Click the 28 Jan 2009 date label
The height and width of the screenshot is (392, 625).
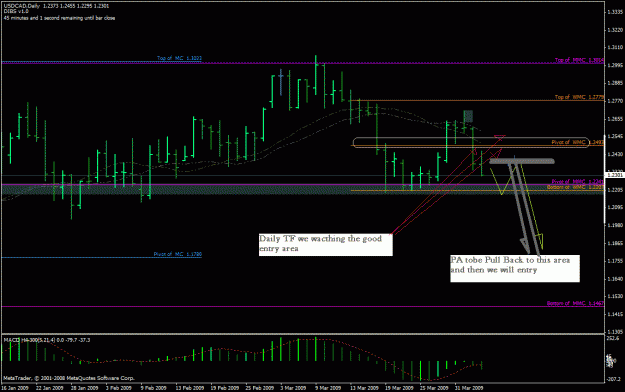tap(85, 388)
